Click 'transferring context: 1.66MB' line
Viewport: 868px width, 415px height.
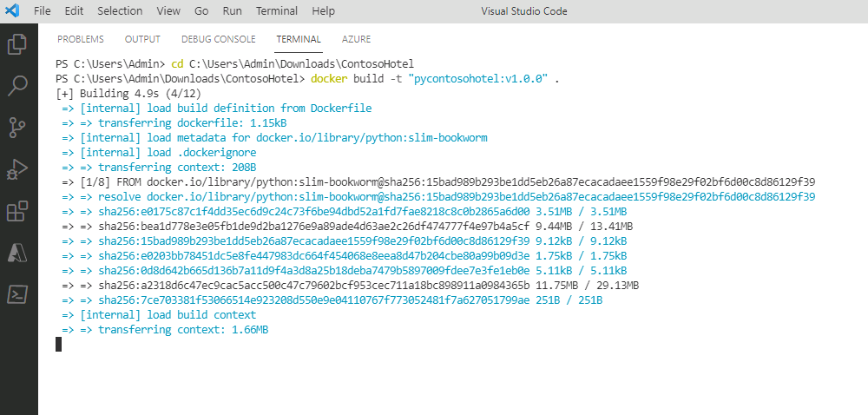pyautogui.click(x=165, y=329)
